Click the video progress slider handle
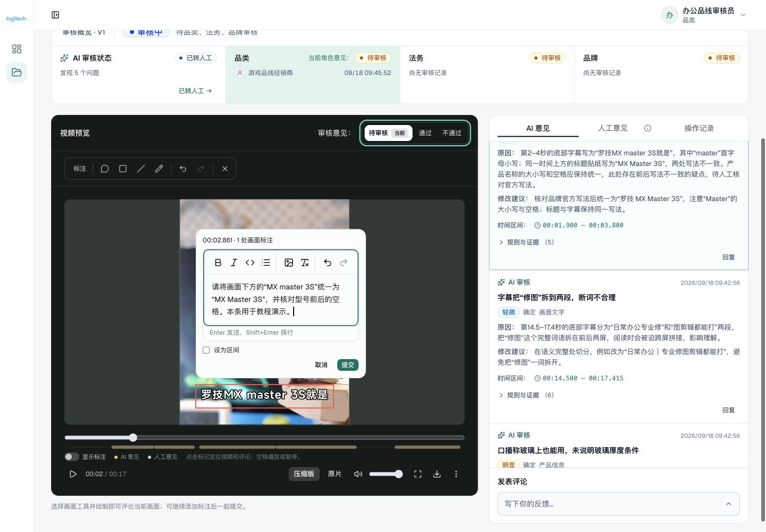Screen dimensions: 766x532 (133, 437)
